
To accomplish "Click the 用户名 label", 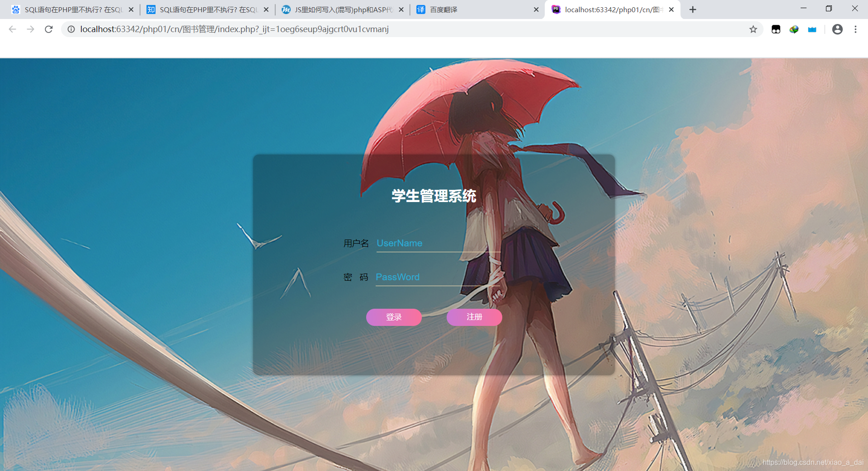I will coord(356,244).
